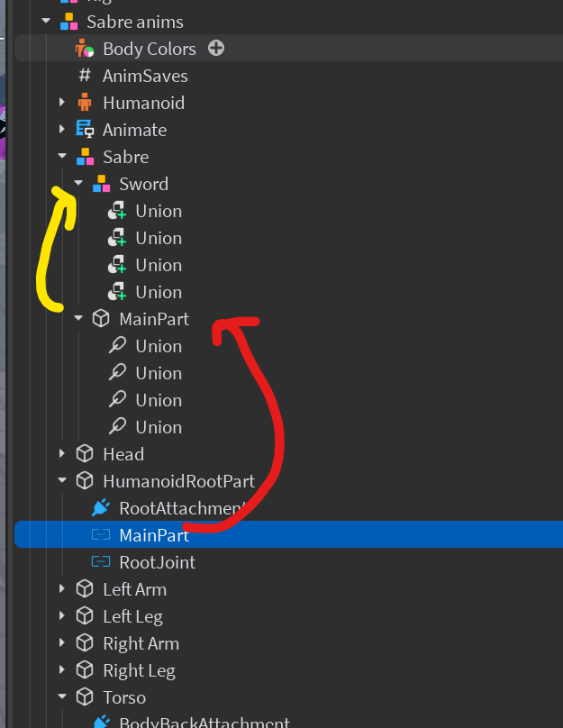Select the MainPart item under HumanoidRootPart

(x=288, y=534)
